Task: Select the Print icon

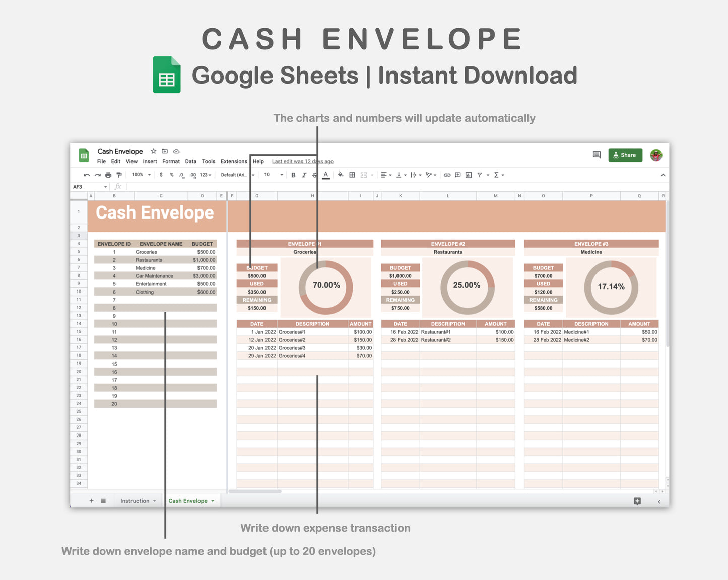Action: [108, 175]
